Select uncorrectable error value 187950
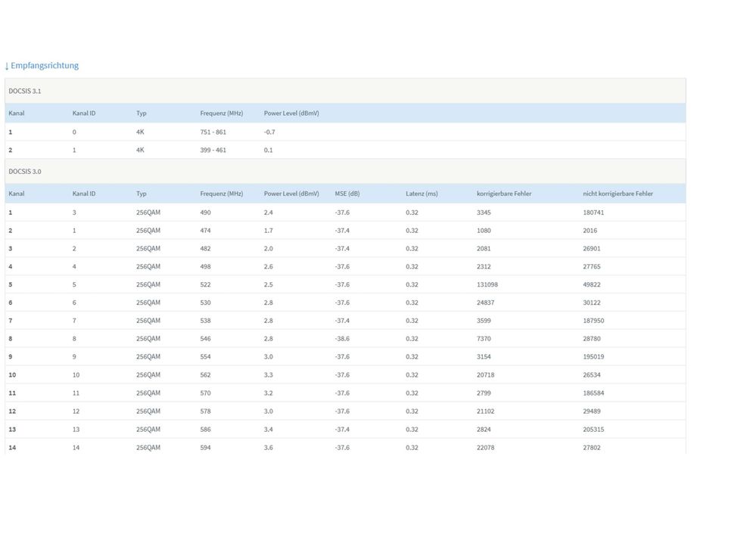Screen dimensions: 756x534 [x=593, y=321]
